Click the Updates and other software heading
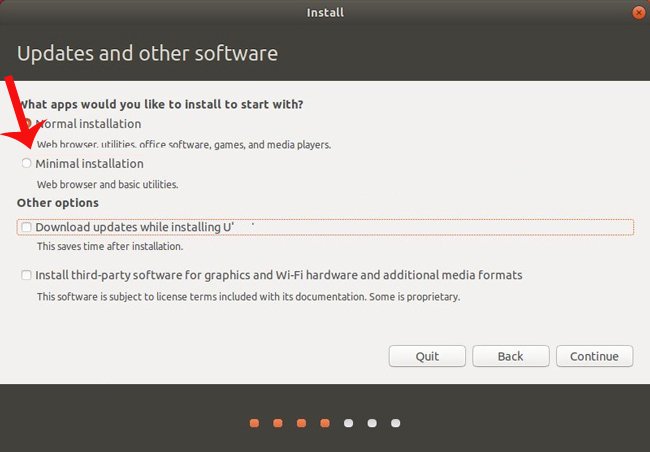The image size is (650, 452). pos(147,53)
